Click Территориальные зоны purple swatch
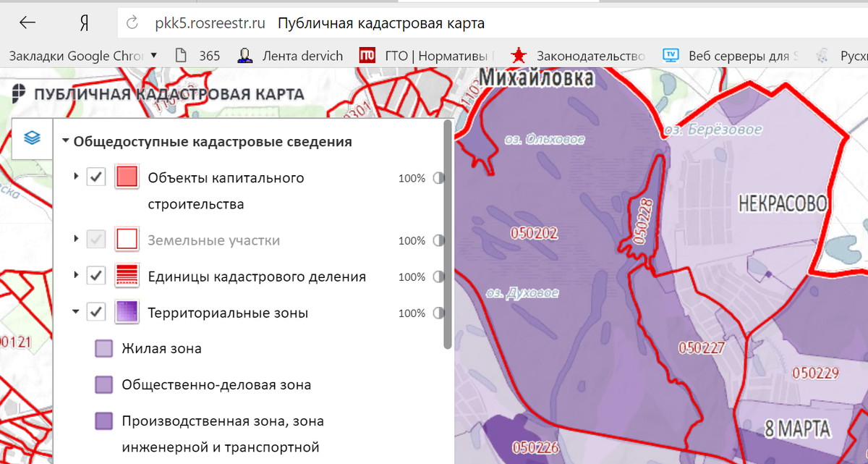Image resolution: width=868 pixels, height=464 pixels. [x=127, y=312]
